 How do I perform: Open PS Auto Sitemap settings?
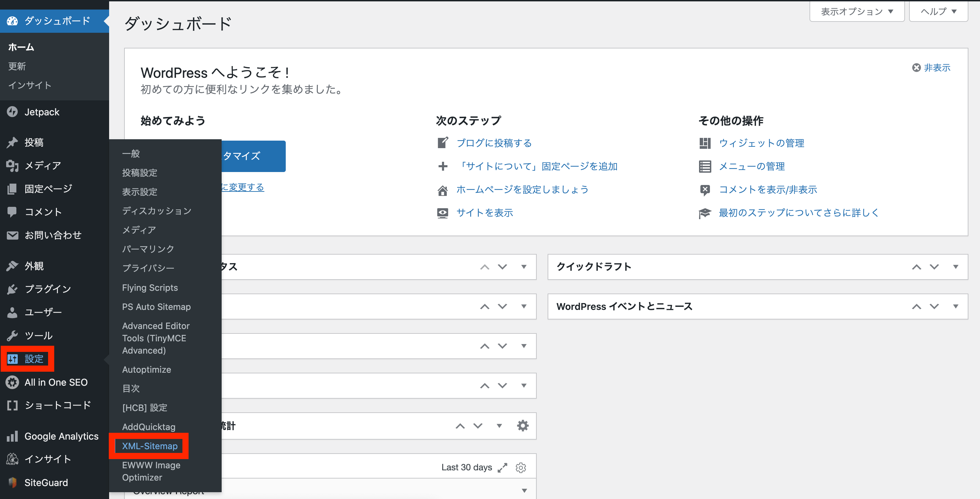coord(157,306)
